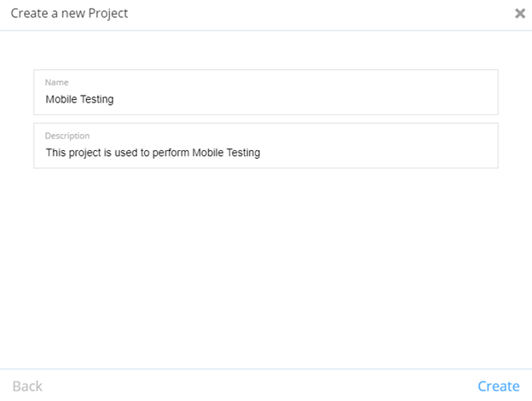Click the empty footer area between Back and Create
Screen dimensions: 532x401
(x=256, y=386)
